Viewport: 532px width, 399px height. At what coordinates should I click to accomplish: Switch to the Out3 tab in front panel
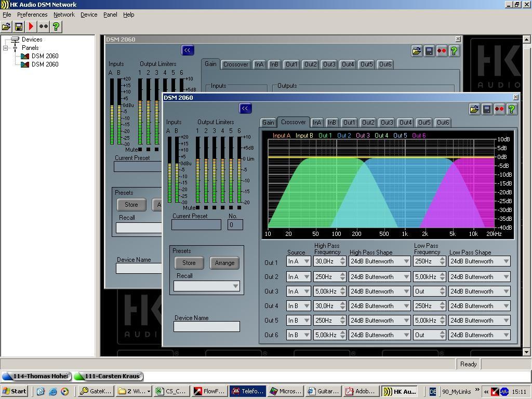387,123
